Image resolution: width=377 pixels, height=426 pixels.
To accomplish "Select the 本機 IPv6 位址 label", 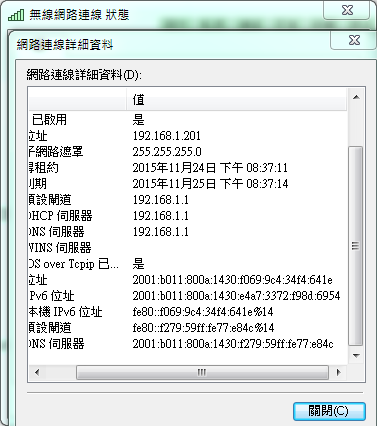I will tap(65, 312).
